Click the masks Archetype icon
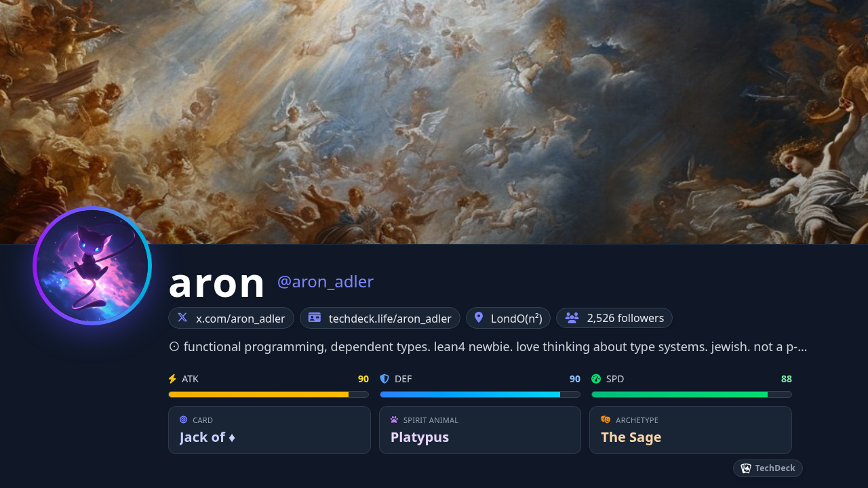The width and height of the screenshot is (868, 488). coord(606,420)
